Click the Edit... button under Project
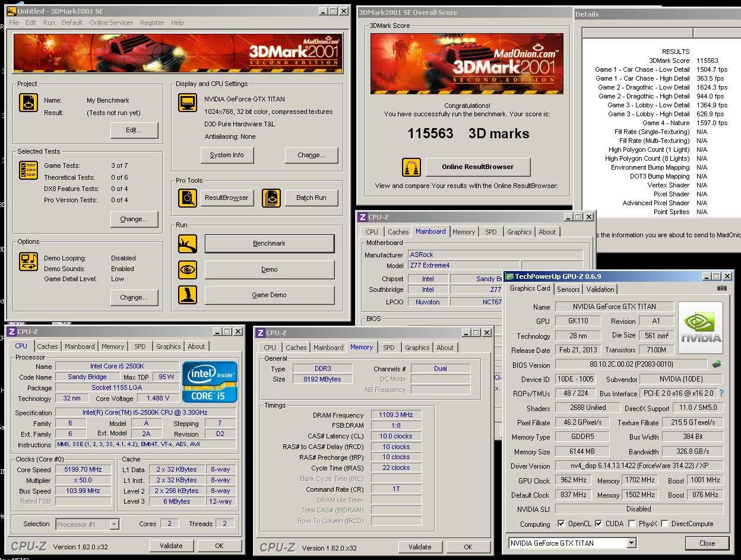741x560 pixels. coord(134,130)
